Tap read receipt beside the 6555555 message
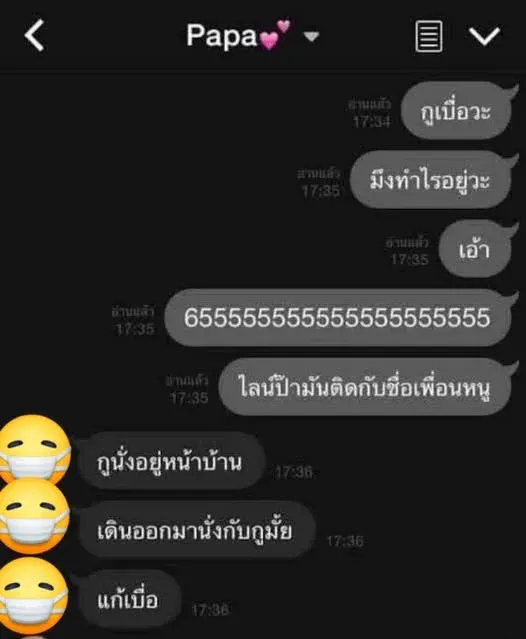Viewport: 526px width, 639px height. [x=134, y=320]
